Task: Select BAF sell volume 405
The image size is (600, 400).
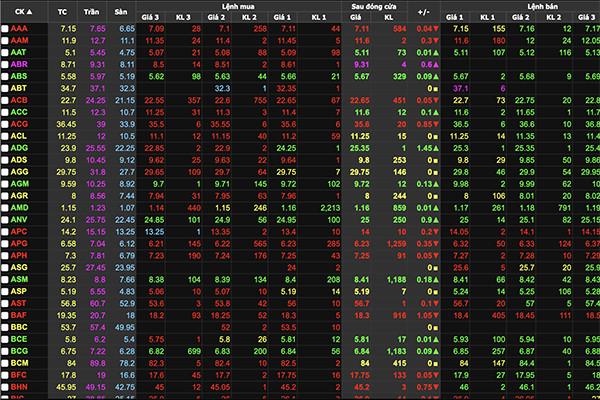Action: (499, 315)
